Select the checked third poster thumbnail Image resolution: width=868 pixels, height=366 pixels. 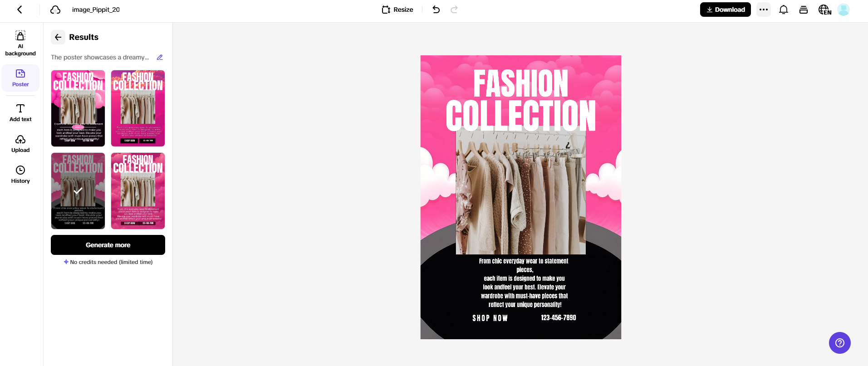78,191
